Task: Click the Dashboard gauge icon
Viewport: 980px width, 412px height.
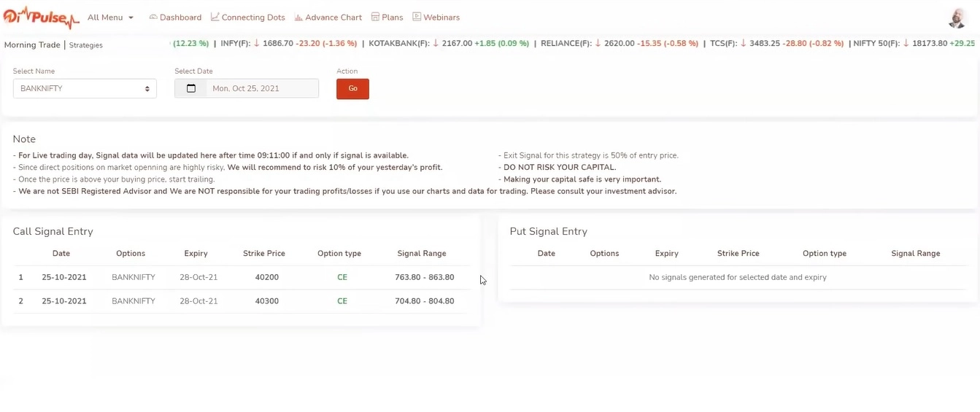Action: (153, 17)
